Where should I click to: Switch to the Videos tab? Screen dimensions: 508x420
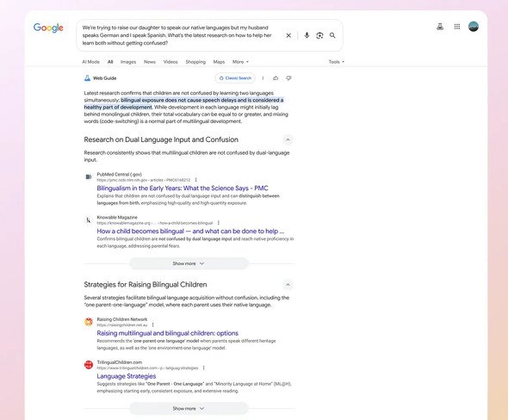pos(170,62)
